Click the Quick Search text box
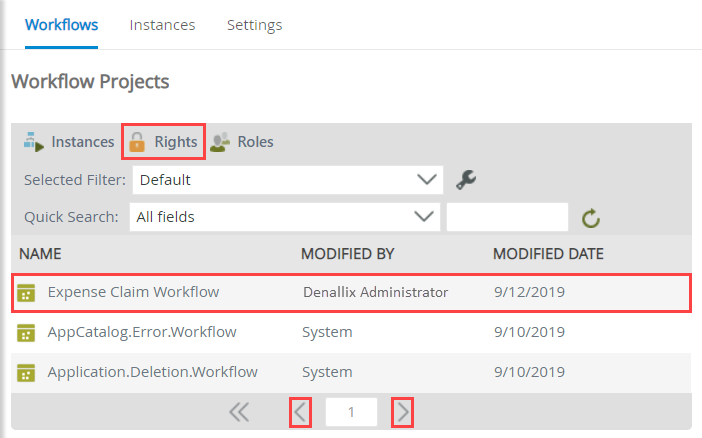This screenshot has height=438, width=702. (x=507, y=216)
